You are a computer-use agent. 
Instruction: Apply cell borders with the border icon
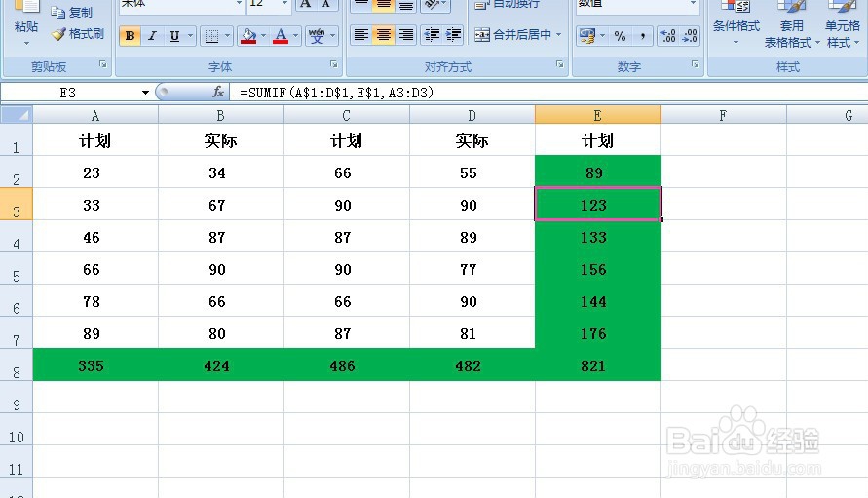click(211, 36)
